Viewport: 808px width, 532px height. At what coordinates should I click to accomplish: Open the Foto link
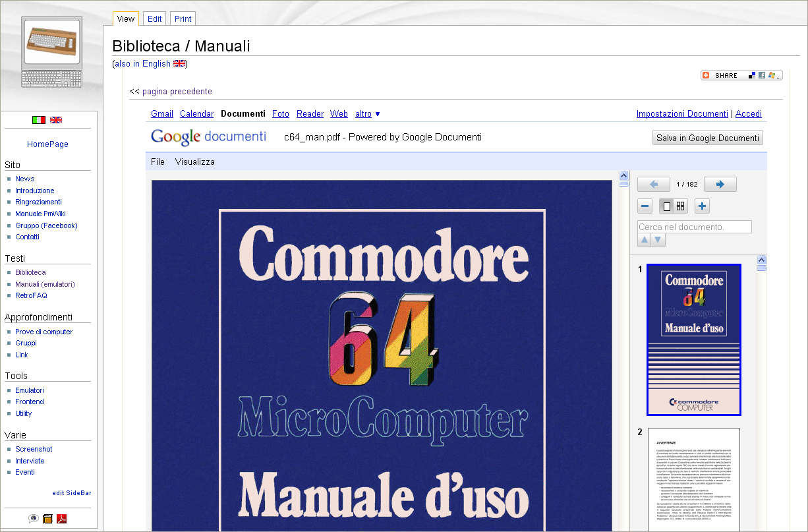click(x=281, y=114)
